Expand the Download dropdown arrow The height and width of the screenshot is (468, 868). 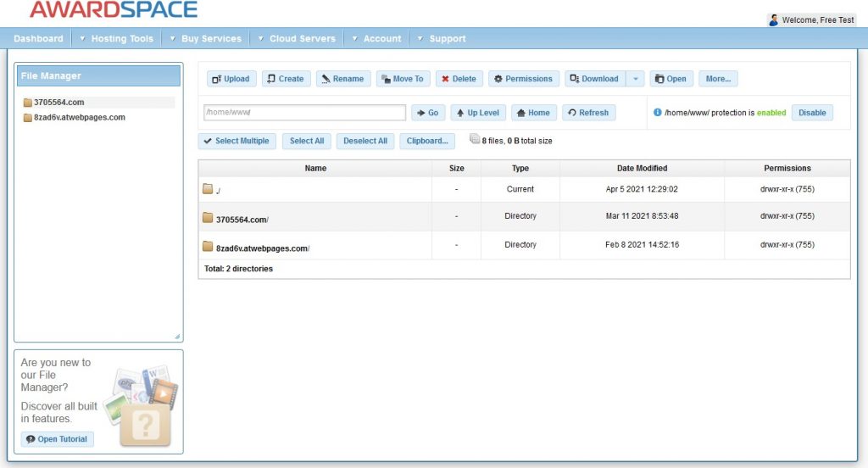tap(636, 79)
